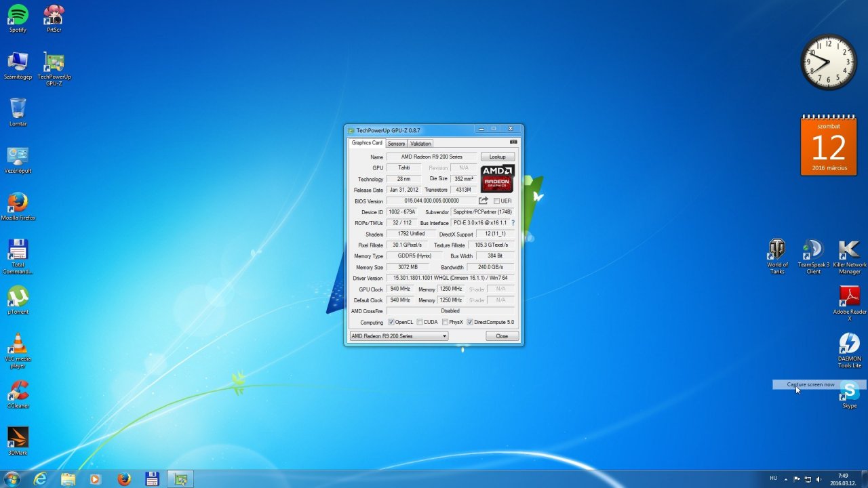Click the AMD CrossFire Disabled value

pyautogui.click(x=450, y=311)
